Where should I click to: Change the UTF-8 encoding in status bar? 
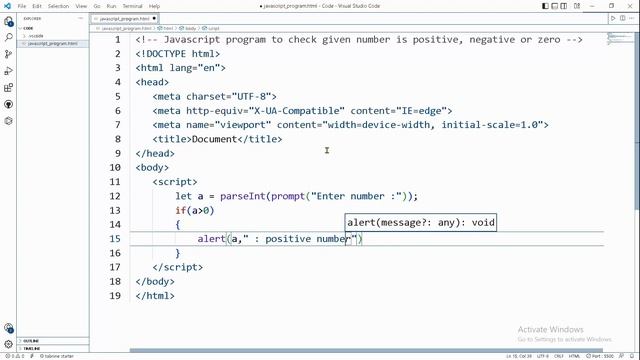pyautogui.click(x=542, y=356)
